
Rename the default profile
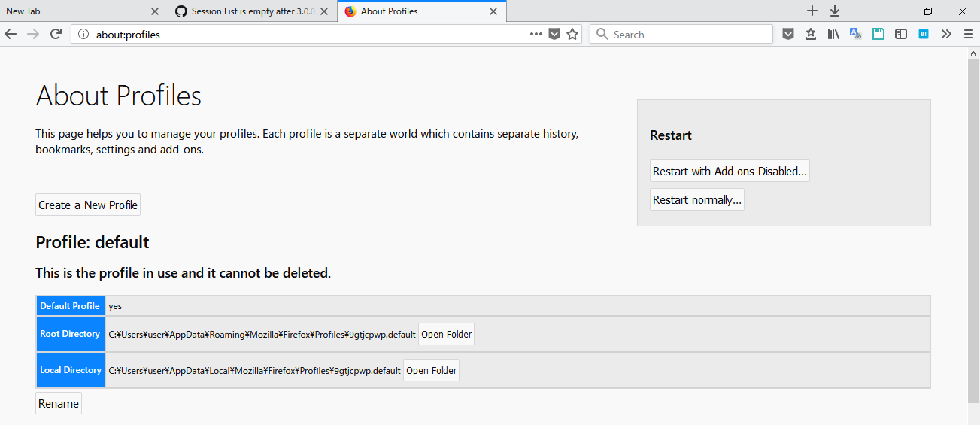tap(59, 404)
